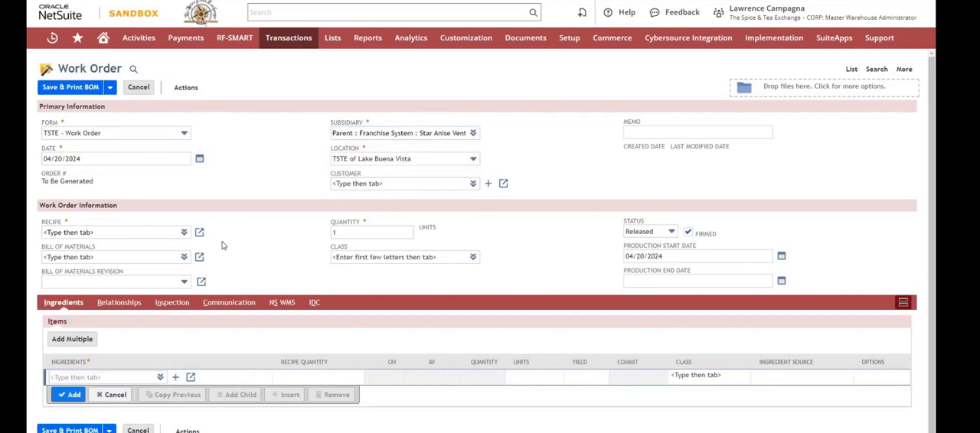Go to Home icon

tap(103, 37)
